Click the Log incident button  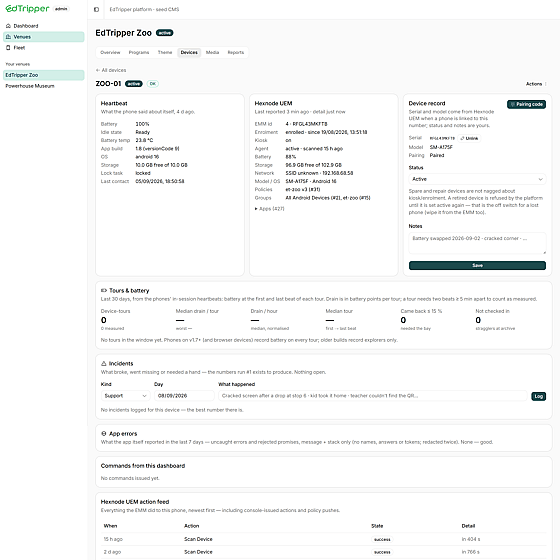[539, 396]
